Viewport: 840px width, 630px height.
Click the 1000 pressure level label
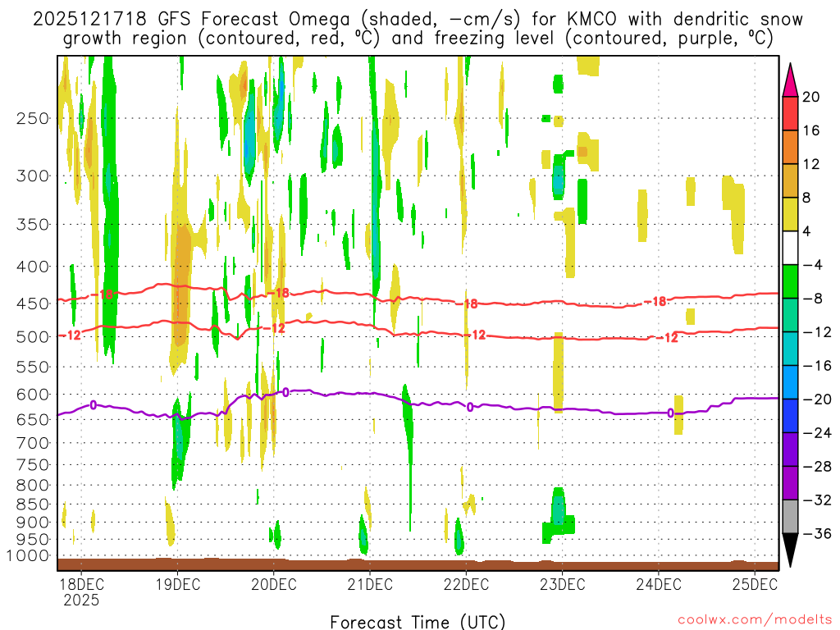click(x=29, y=556)
